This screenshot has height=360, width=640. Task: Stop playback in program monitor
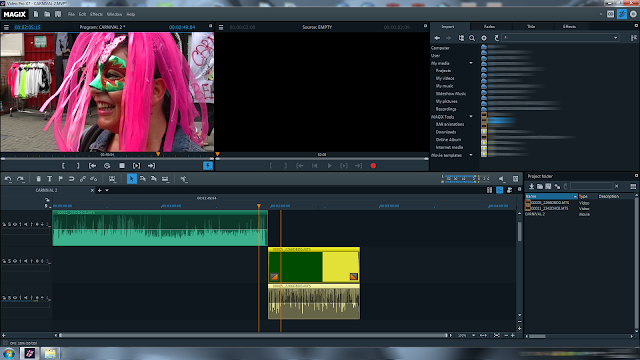click(122, 166)
